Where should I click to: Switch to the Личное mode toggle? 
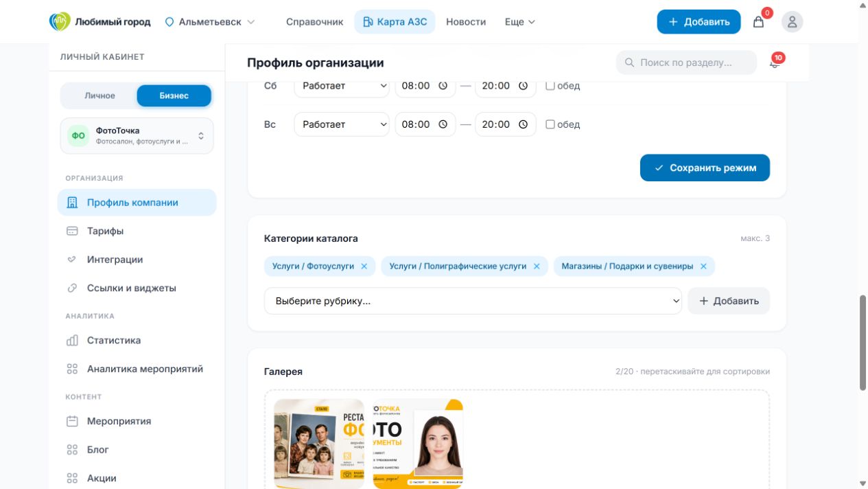point(99,95)
